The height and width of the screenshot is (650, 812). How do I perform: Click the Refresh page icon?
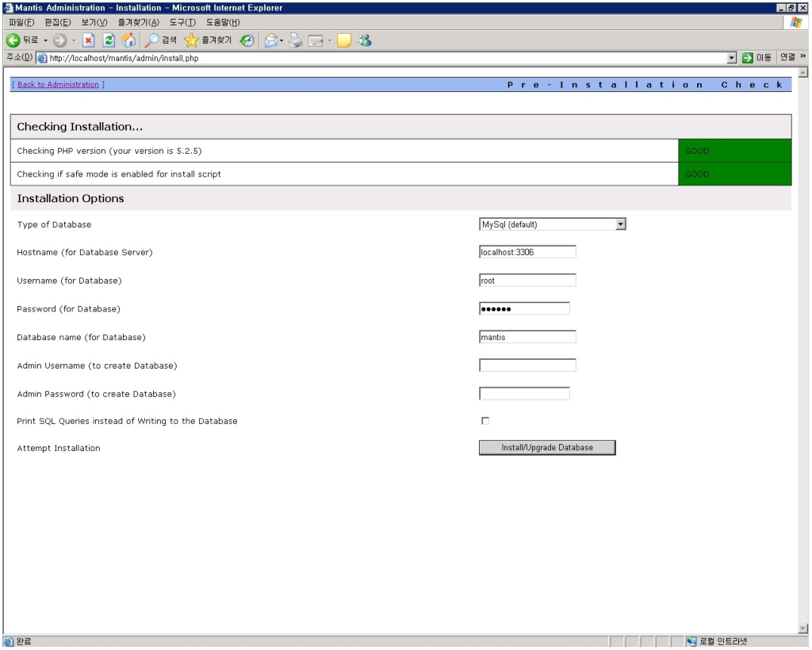click(x=109, y=40)
